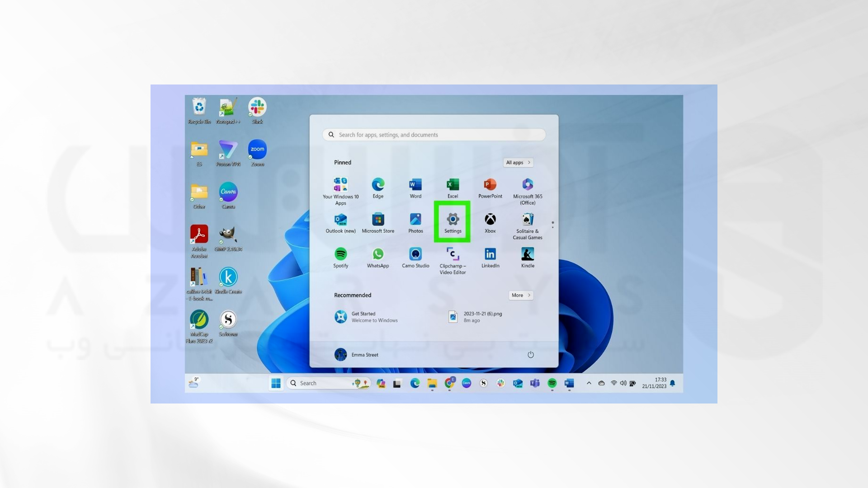Expand the All apps list

[x=518, y=163]
